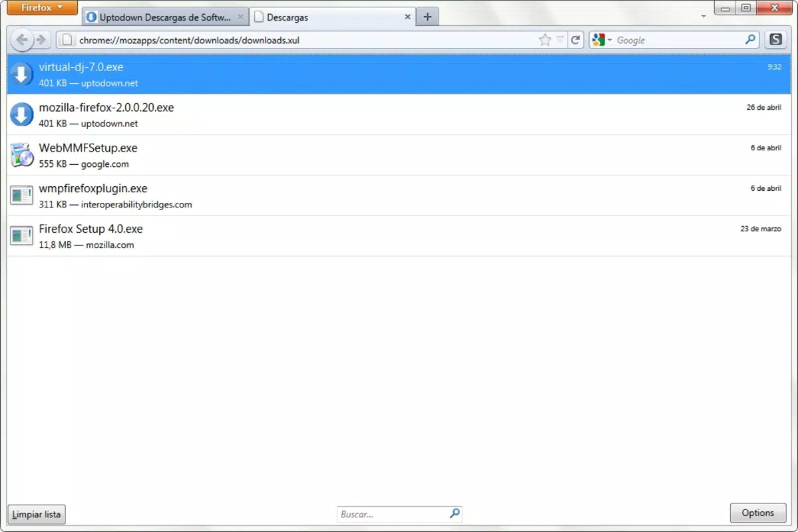Reload the page with refresh icon

click(x=575, y=40)
